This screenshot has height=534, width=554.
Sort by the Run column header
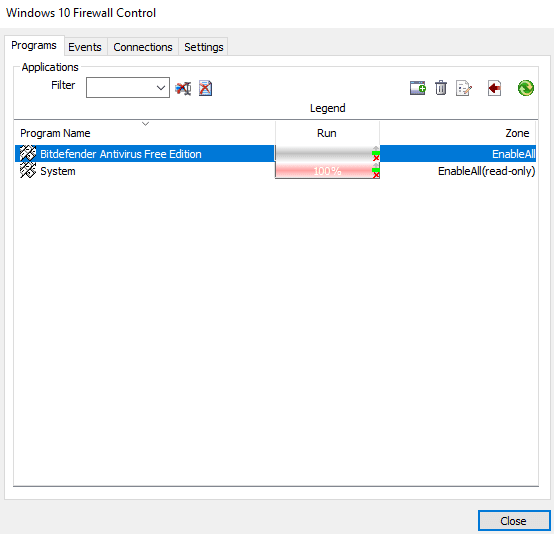pyautogui.click(x=327, y=133)
